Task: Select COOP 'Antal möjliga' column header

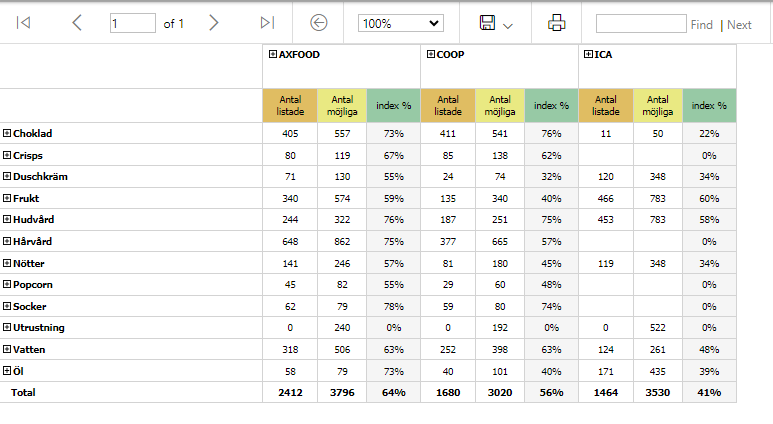Action: [x=500, y=106]
